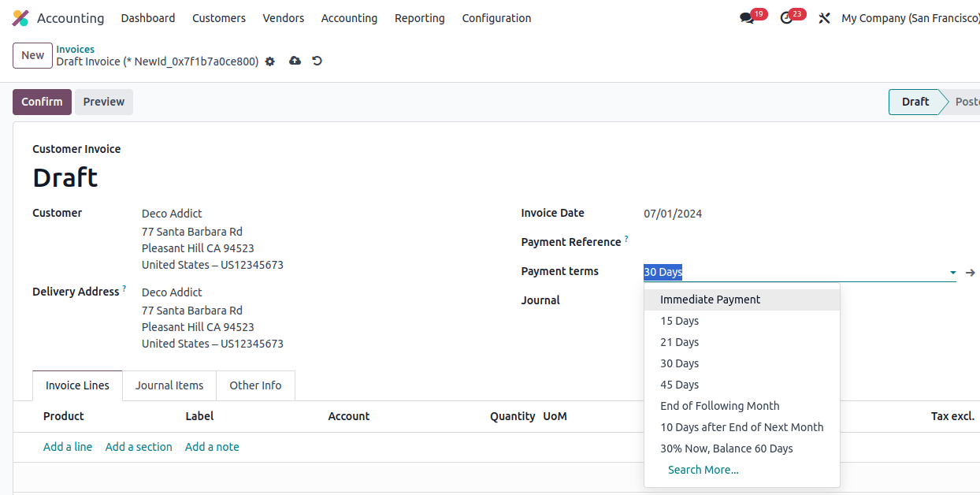
Task: Select End of Following Month
Action: pyautogui.click(x=742, y=406)
